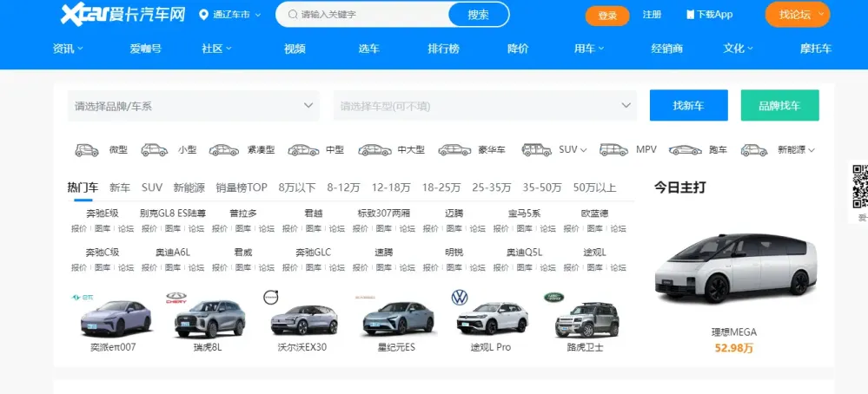Select the SUV car type icon
The image size is (868, 394).
click(x=536, y=150)
